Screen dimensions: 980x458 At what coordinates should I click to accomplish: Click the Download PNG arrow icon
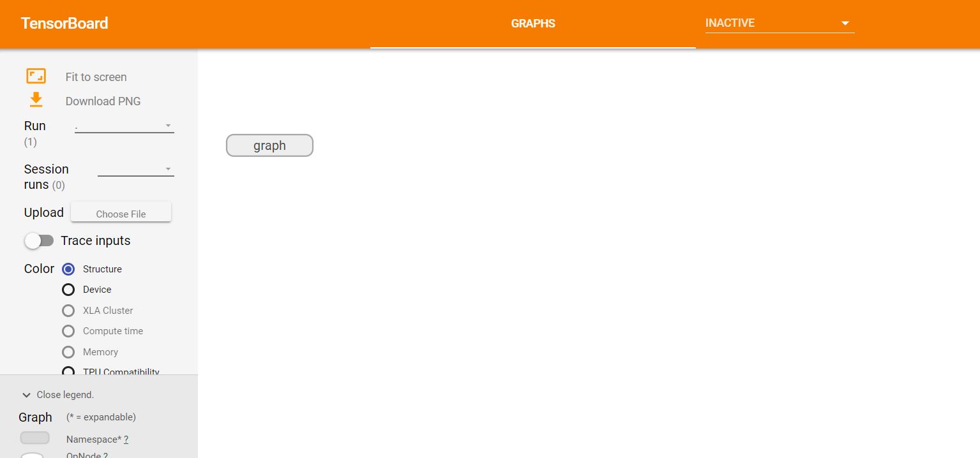pos(36,100)
